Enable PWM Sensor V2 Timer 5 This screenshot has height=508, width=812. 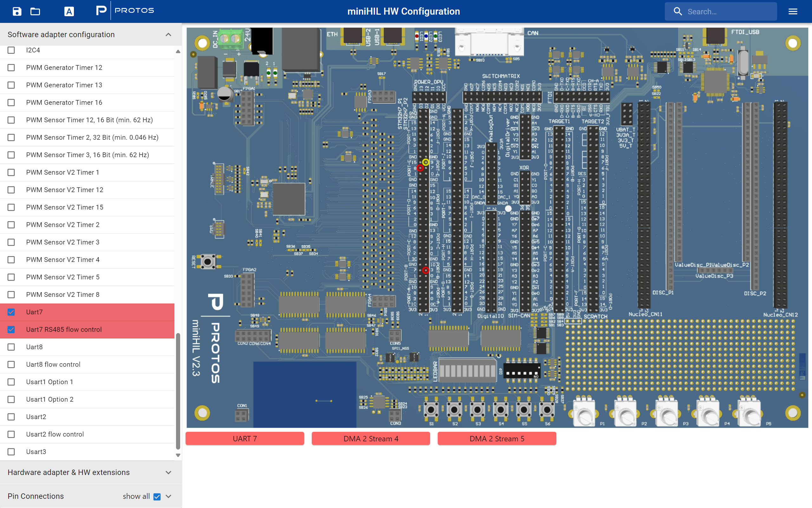pos(11,277)
